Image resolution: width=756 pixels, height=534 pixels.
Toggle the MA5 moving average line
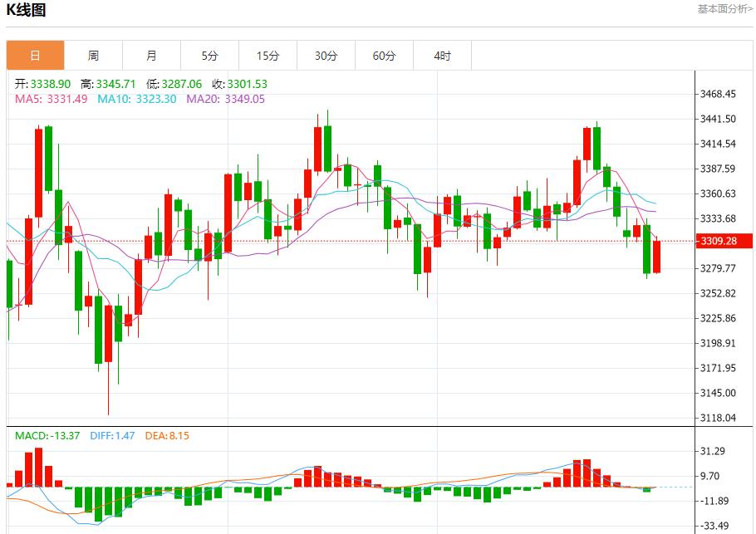tap(37, 98)
